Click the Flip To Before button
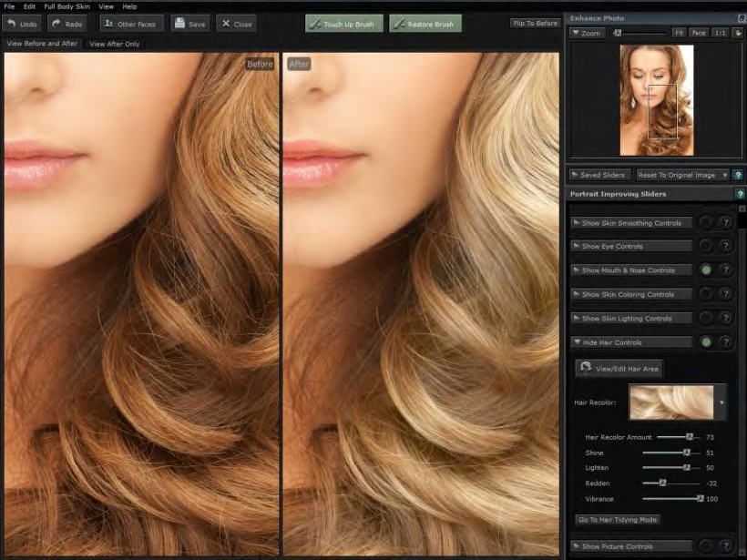Screen dimensions: 747x560 [x=535, y=24]
